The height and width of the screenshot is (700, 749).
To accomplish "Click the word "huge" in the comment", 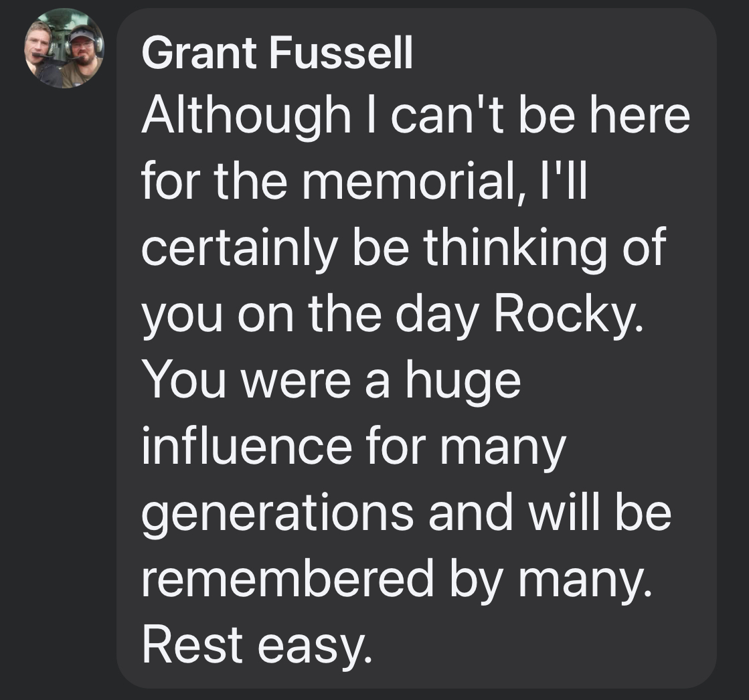I will point(463,383).
